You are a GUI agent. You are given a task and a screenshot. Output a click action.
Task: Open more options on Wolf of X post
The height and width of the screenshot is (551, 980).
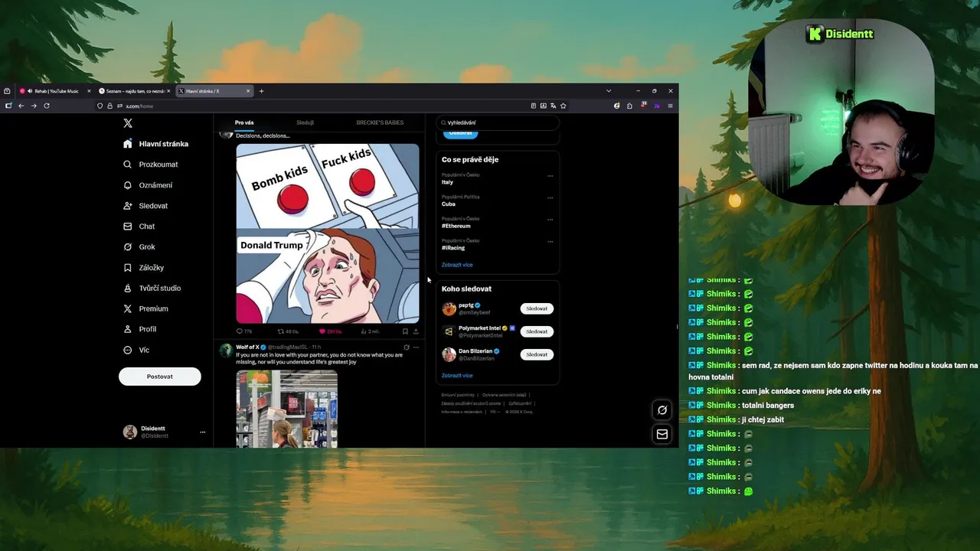[x=416, y=347]
